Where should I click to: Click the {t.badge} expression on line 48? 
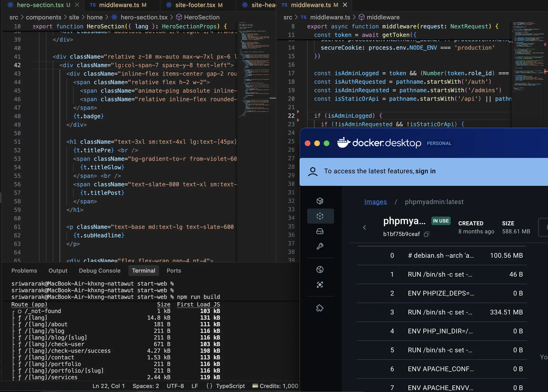(88, 116)
